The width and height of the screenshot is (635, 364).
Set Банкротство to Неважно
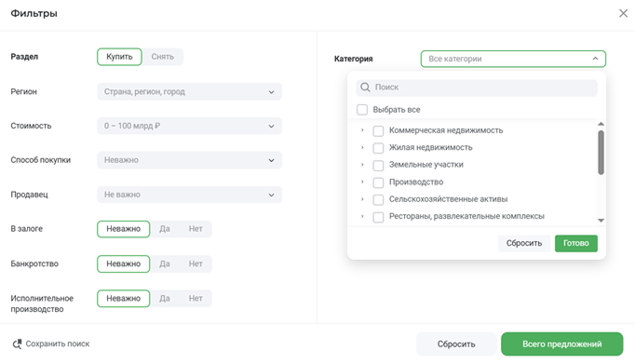(124, 264)
